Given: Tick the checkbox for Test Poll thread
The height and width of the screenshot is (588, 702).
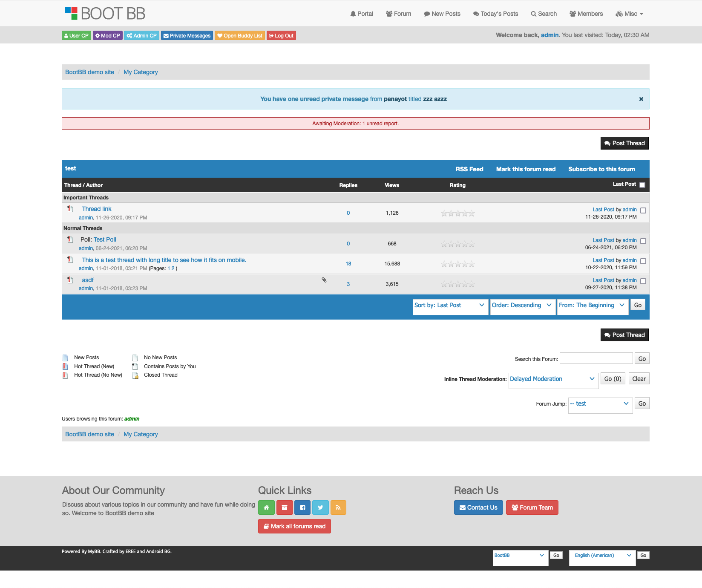Looking at the screenshot, I should pos(643,241).
